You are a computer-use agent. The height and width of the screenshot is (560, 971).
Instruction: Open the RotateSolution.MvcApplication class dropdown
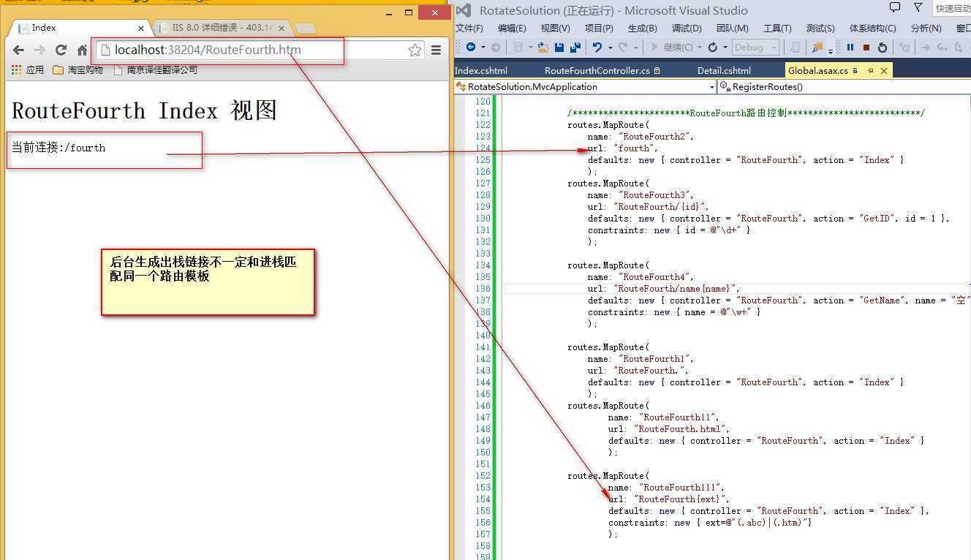point(585,86)
